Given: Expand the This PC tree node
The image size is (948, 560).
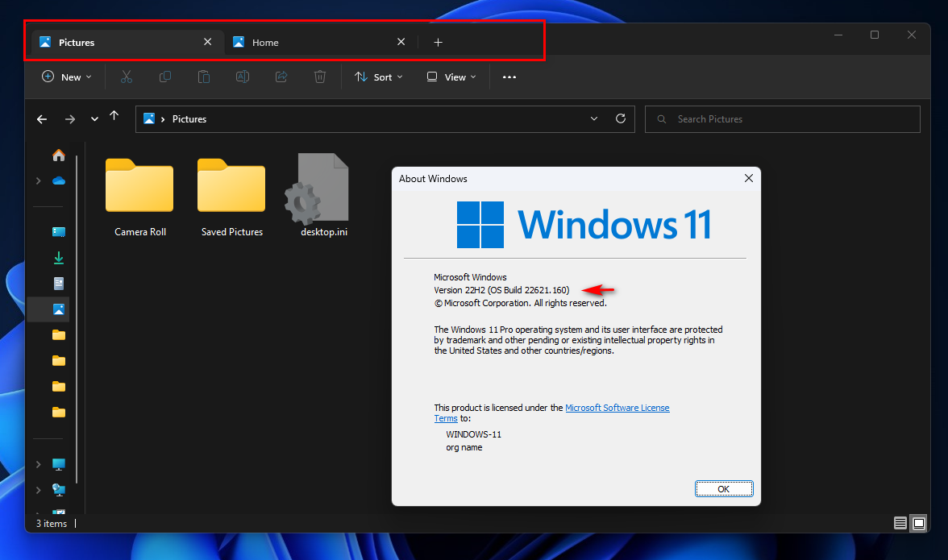Looking at the screenshot, I should point(38,464).
